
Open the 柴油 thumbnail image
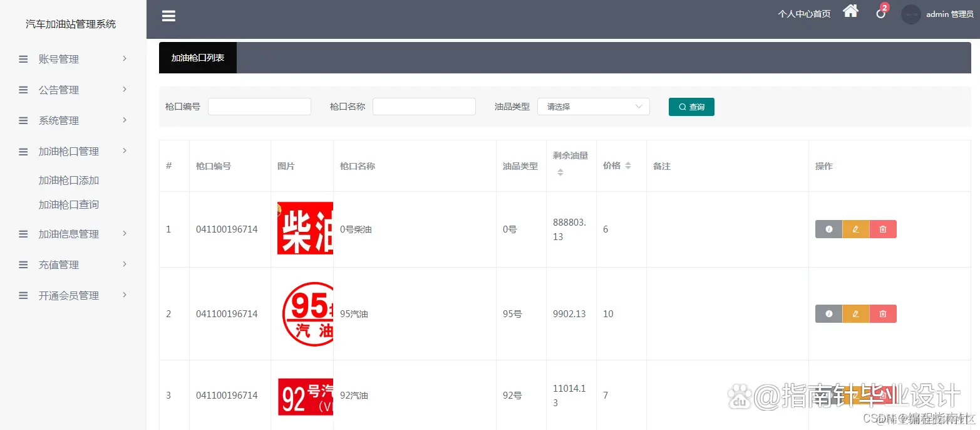305,228
